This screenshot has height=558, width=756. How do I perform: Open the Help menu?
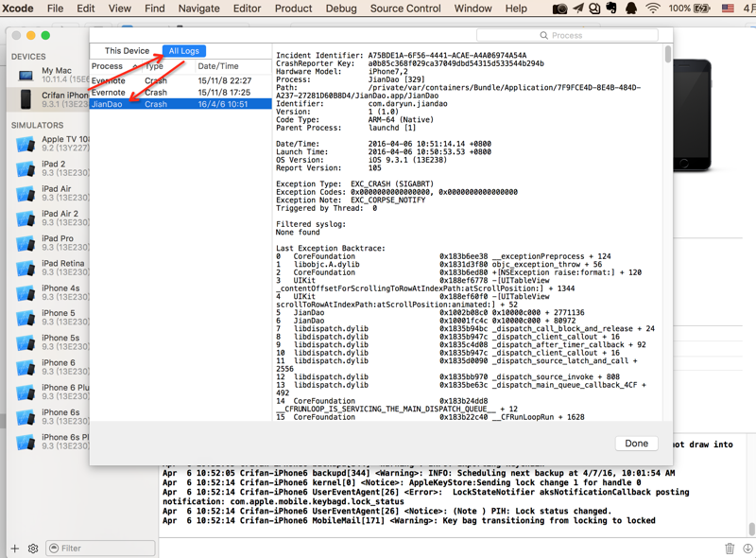click(516, 9)
